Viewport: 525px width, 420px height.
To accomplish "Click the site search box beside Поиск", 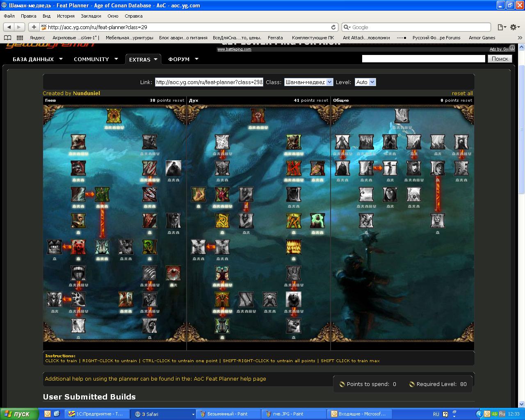I will click(423, 59).
